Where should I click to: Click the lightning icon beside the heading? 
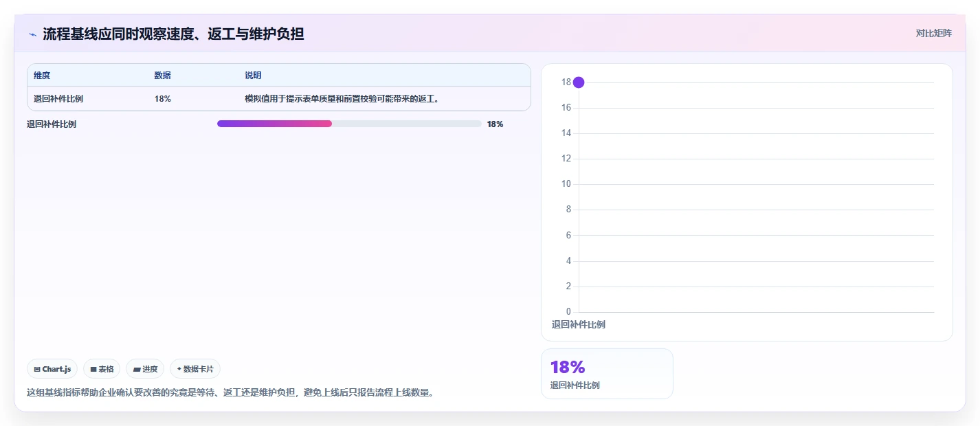[32, 34]
